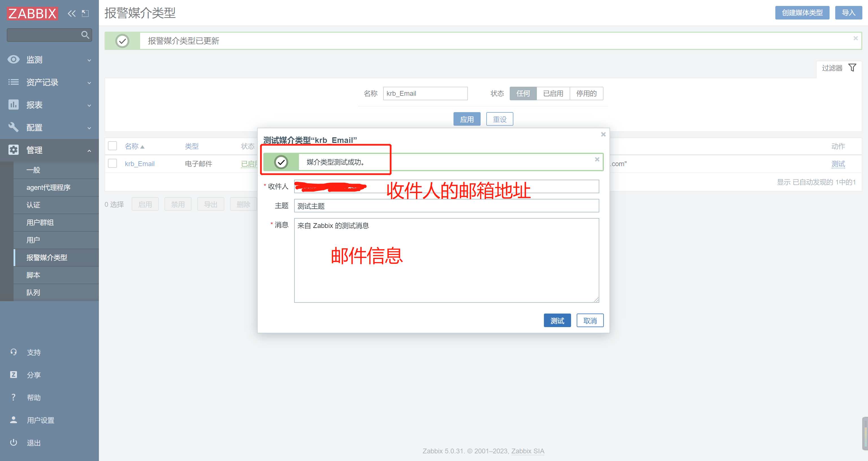The width and height of the screenshot is (868, 461).
Task: Collapse the sidebar with double-arrow icon
Action: [71, 14]
